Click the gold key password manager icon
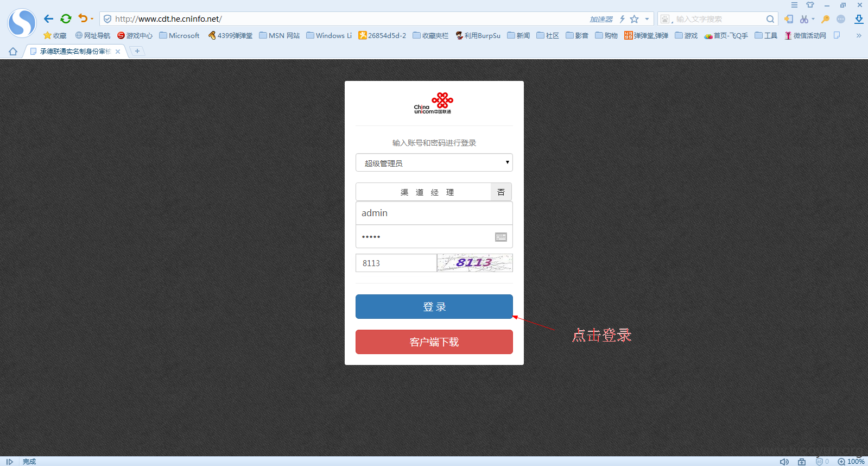 825,19
